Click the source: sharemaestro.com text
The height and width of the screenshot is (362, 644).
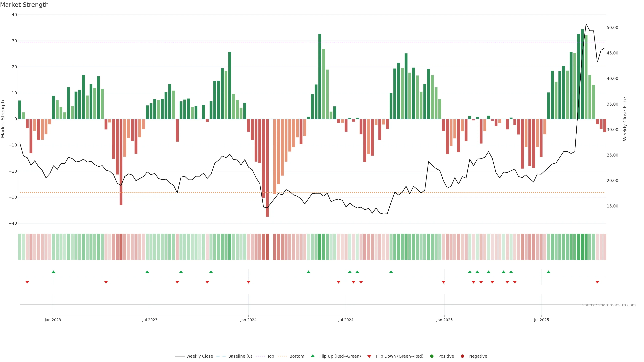[x=609, y=305]
